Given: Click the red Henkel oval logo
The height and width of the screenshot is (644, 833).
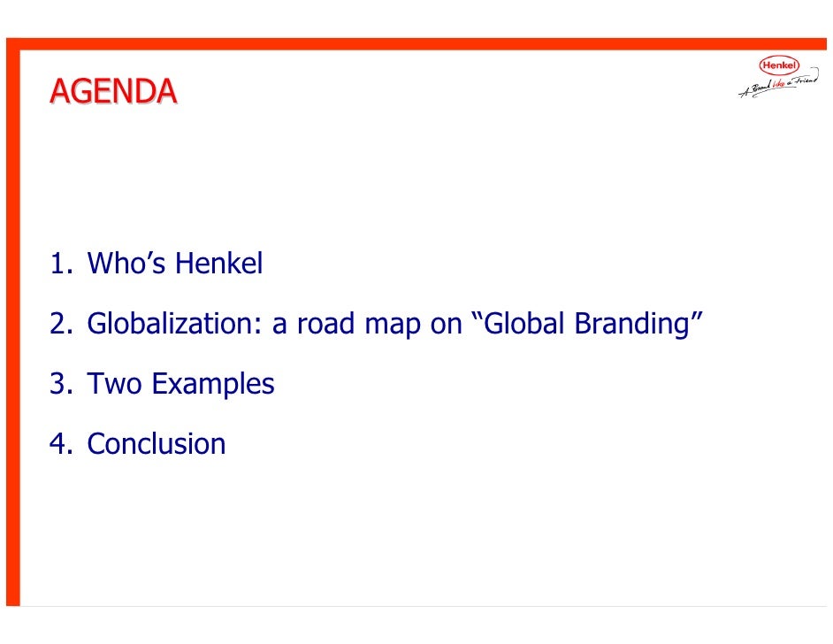Looking at the screenshot, I should click(779, 65).
